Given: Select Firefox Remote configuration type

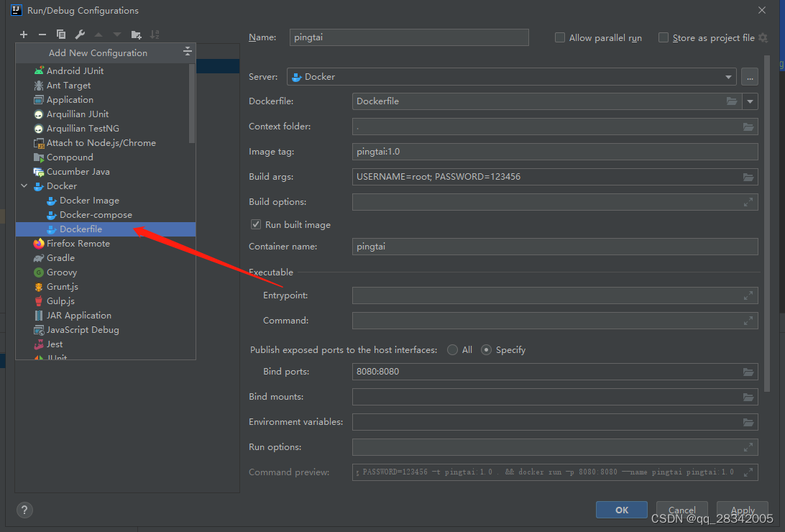Looking at the screenshot, I should click(105, 243).
